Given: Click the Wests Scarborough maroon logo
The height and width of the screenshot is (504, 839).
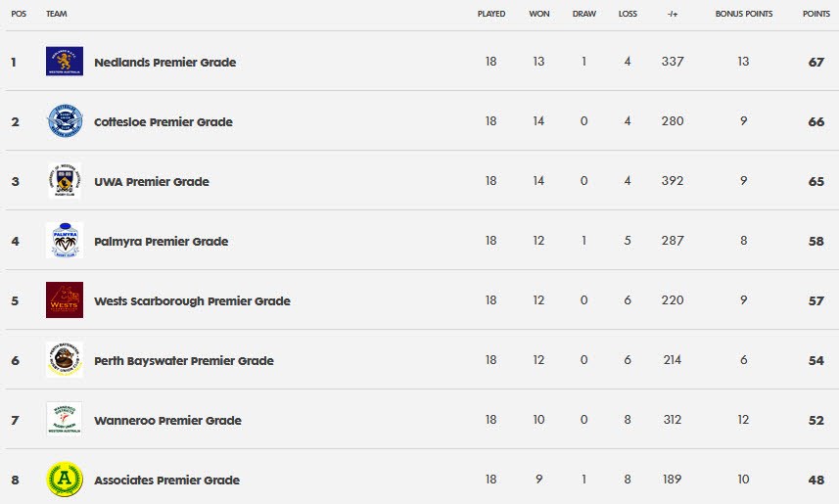Looking at the screenshot, I should 65,300.
